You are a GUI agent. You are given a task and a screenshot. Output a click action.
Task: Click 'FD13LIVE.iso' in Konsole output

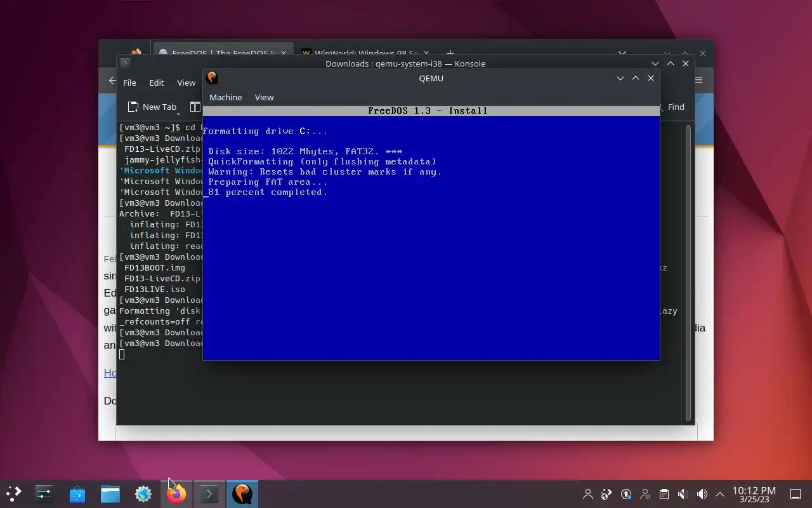pyautogui.click(x=155, y=289)
